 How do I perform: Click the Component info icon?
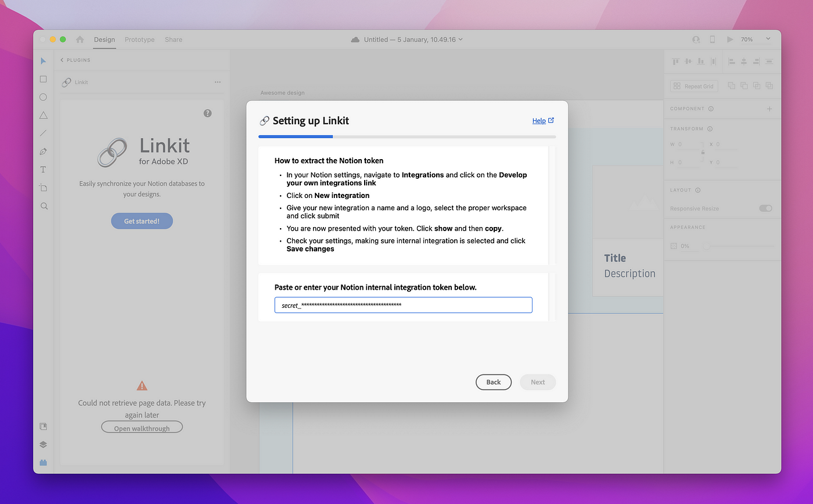[711, 109]
